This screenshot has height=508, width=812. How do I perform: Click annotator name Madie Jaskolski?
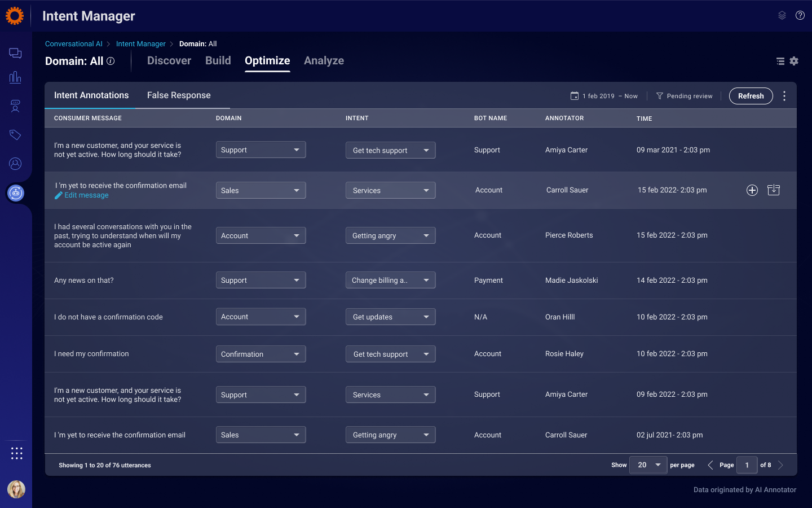click(x=572, y=281)
